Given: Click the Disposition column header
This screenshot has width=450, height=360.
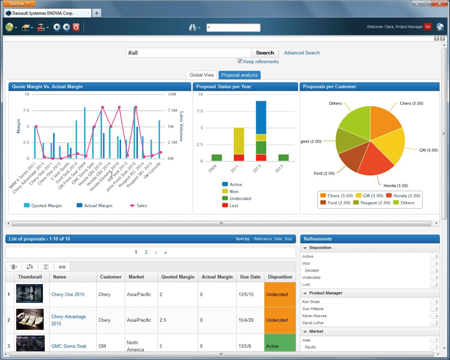Looking at the screenshot, I should (x=280, y=277).
